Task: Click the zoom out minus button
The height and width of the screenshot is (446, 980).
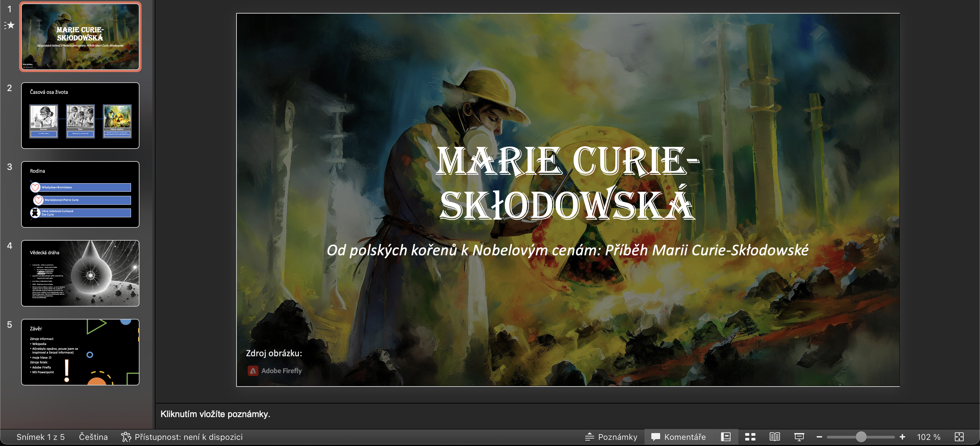Action: pos(819,437)
